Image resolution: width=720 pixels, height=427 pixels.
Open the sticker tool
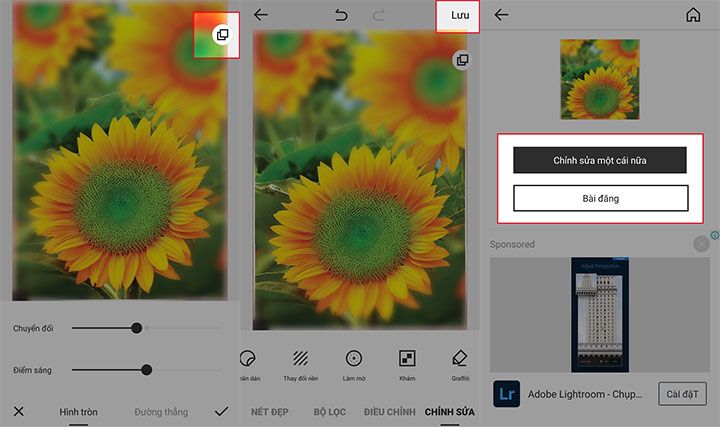(248, 365)
